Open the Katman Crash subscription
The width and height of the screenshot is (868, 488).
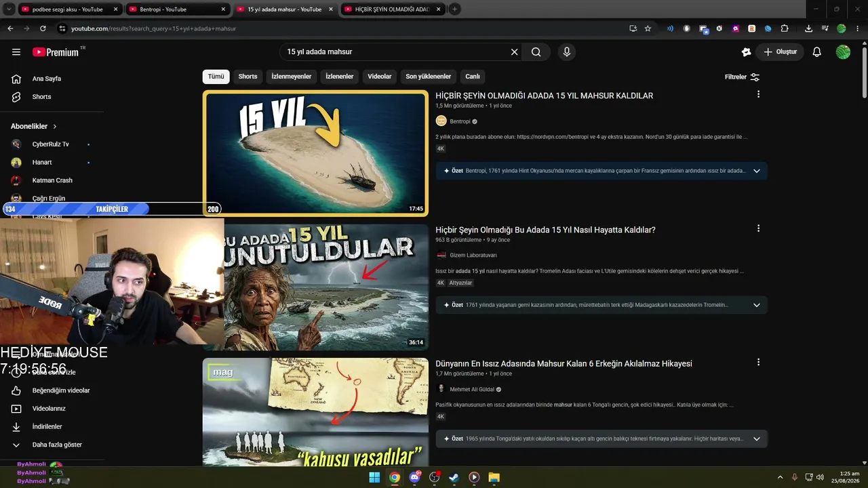tap(52, 180)
